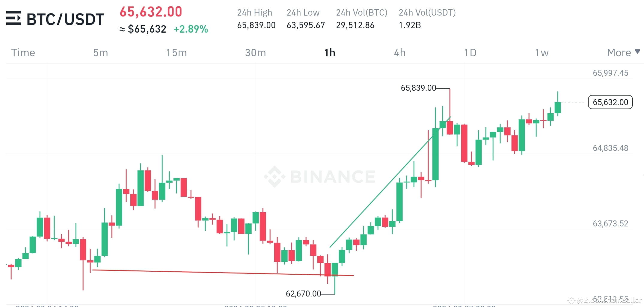Select the 5m timeframe

click(x=100, y=52)
